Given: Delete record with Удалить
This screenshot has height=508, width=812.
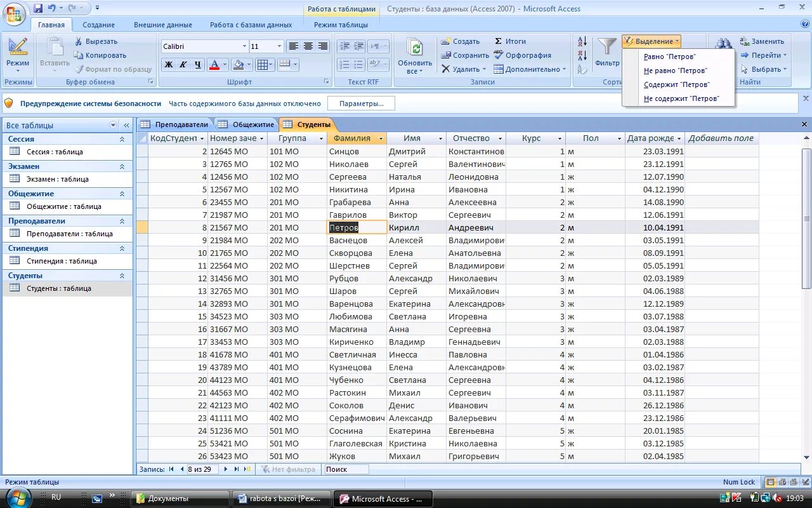Looking at the screenshot, I should pos(464,69).
